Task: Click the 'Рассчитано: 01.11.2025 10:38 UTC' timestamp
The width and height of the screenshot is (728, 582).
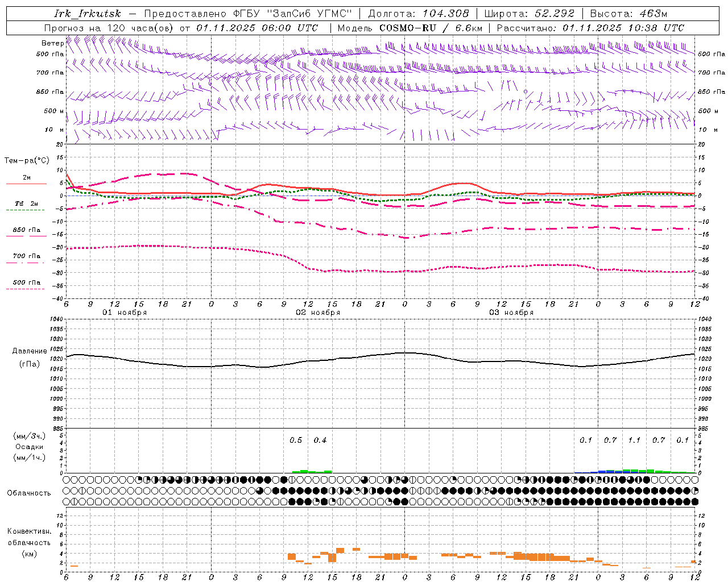Action: pyautogui.click(x=590, y=28)
